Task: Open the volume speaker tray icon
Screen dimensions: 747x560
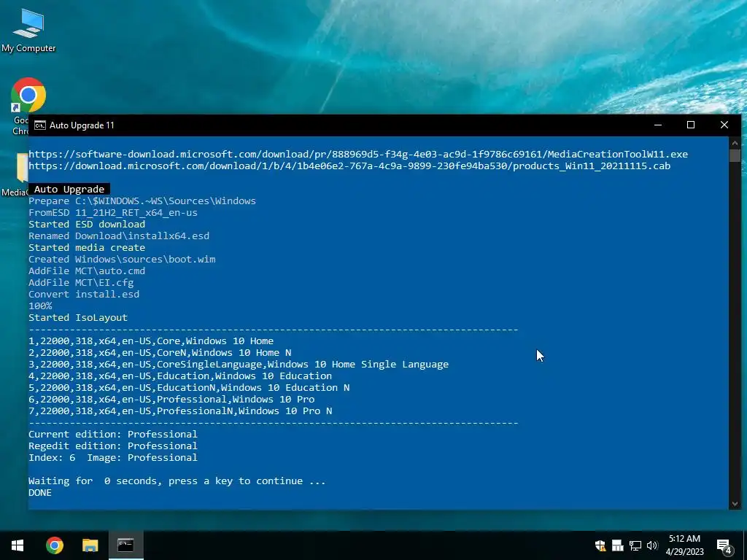Action: (x=652, y=545)
